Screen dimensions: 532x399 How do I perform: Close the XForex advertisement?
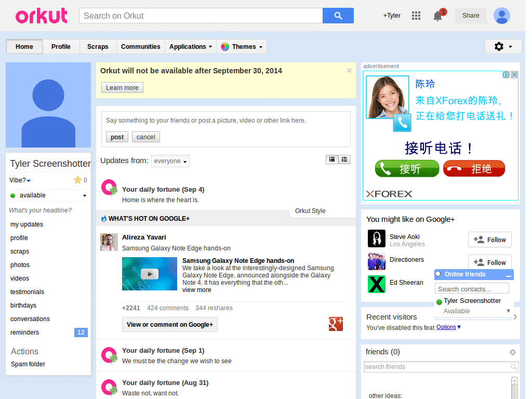point(514,75)
